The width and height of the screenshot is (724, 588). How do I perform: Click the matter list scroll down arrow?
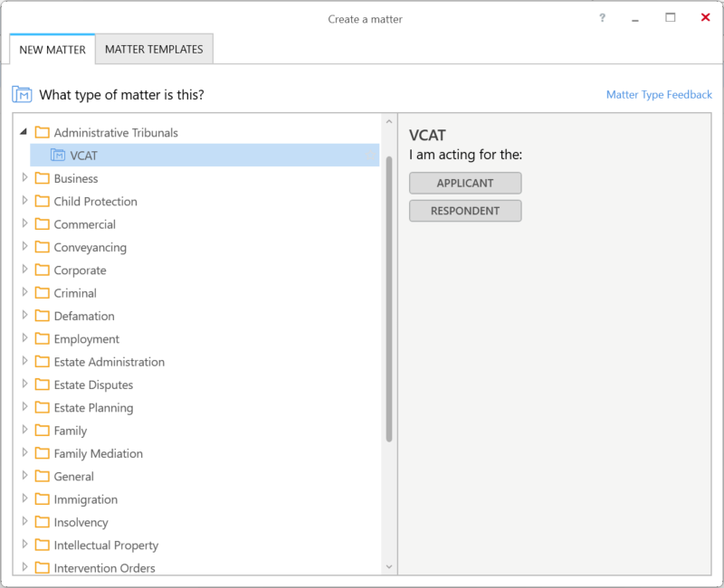pyautogui.click(x=389, y=567)
